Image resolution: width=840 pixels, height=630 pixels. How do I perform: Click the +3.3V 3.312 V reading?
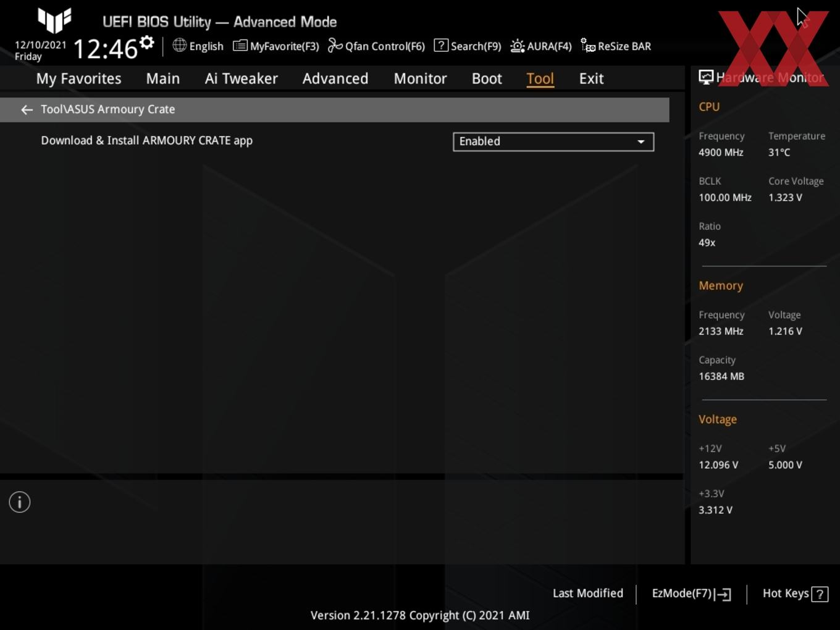[715, 510]
